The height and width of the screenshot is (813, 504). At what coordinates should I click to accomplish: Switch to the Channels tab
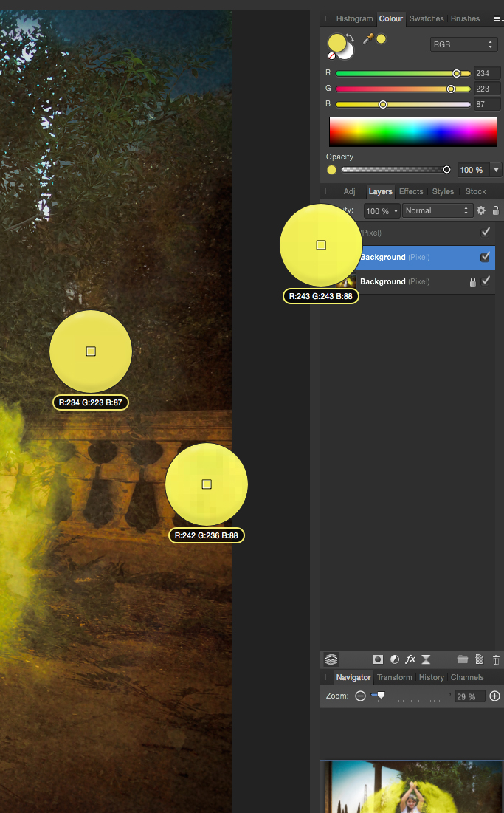[x=467, y=677]
